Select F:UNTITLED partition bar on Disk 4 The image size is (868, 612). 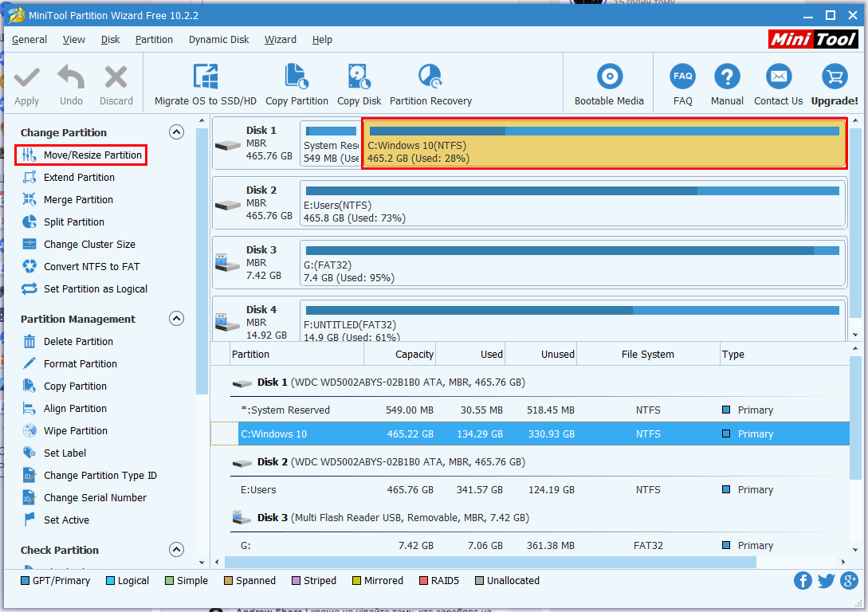pyautogui.click(x=573, y=321)
